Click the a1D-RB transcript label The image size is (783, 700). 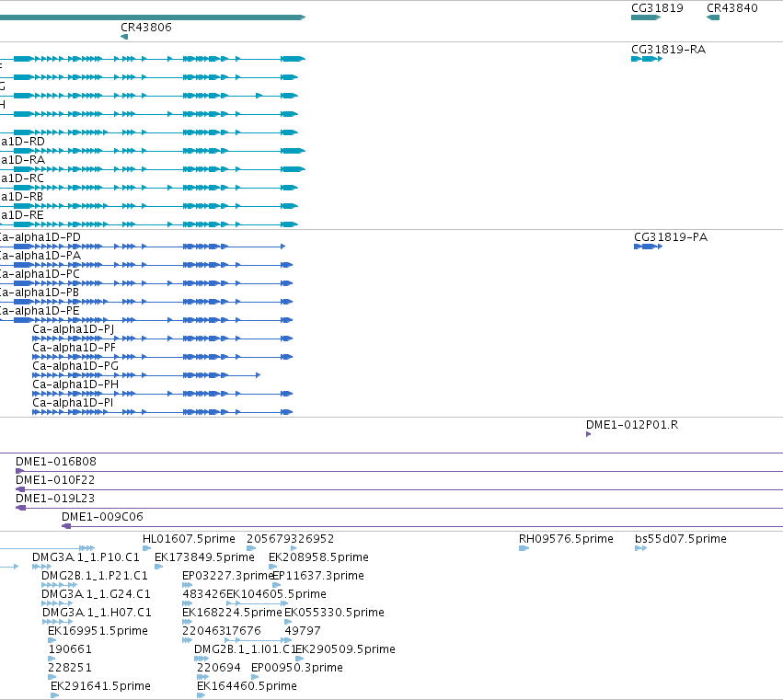pyautogui.click(x=22, y=197)
